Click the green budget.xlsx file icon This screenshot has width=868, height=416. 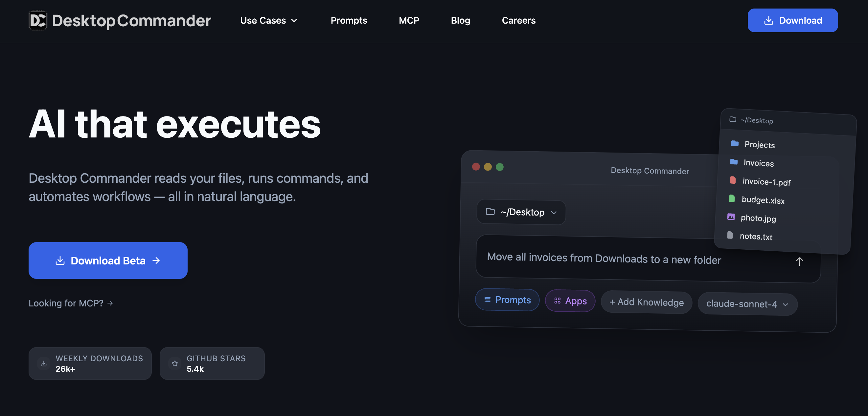(732, 198)
